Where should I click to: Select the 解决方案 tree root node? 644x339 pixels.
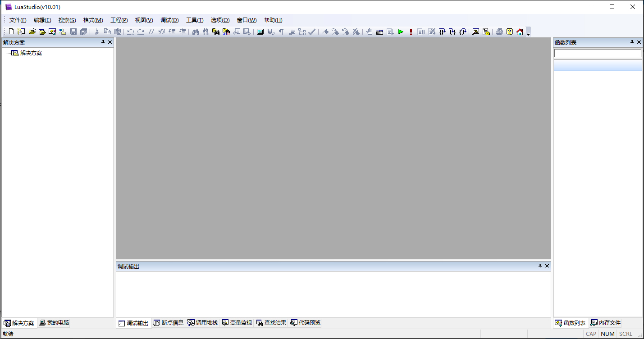click(31, 53)
